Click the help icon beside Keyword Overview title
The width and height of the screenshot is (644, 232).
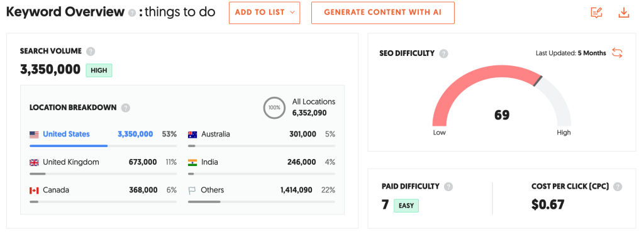(132, 13)
